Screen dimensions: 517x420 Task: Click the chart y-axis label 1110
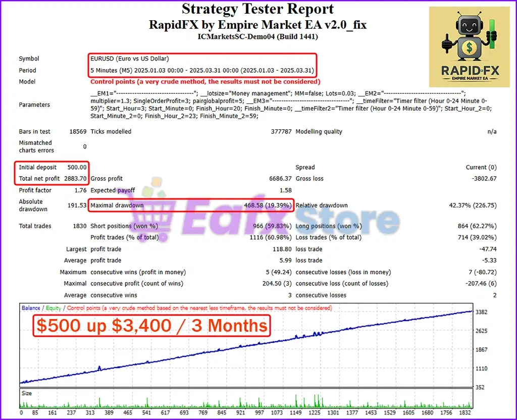click(x=481, y=368)
